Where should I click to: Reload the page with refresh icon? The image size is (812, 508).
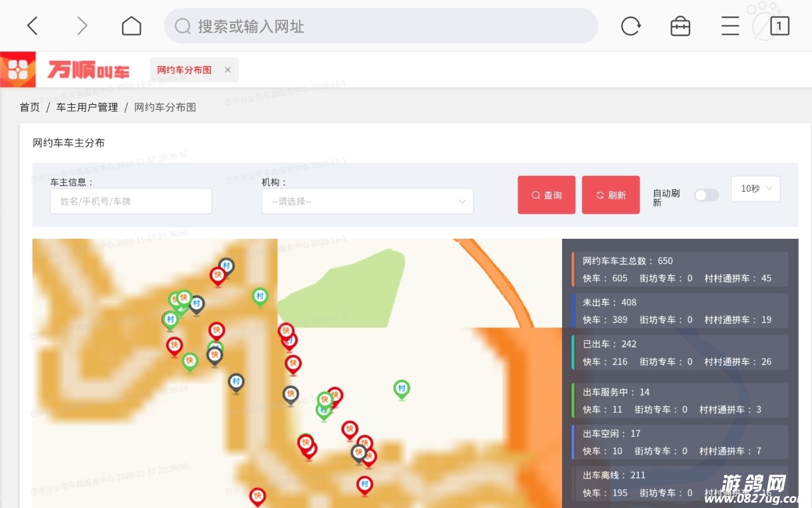click(631, 26)
